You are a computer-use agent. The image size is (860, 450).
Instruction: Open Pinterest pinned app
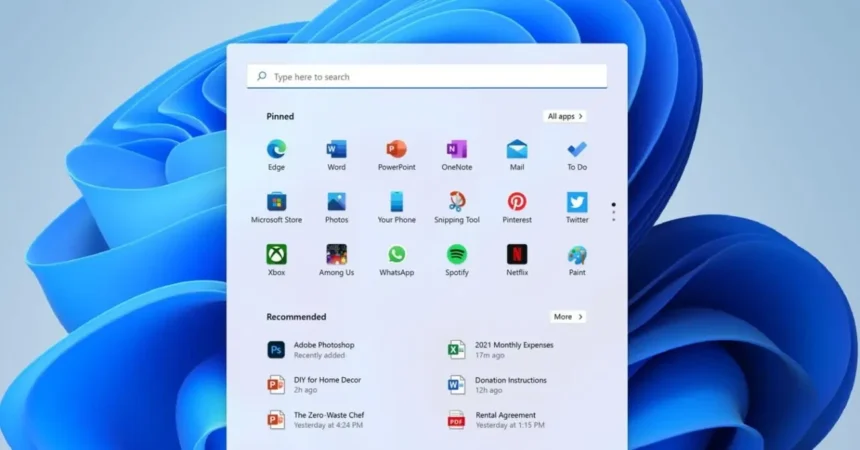coord(517,207)
